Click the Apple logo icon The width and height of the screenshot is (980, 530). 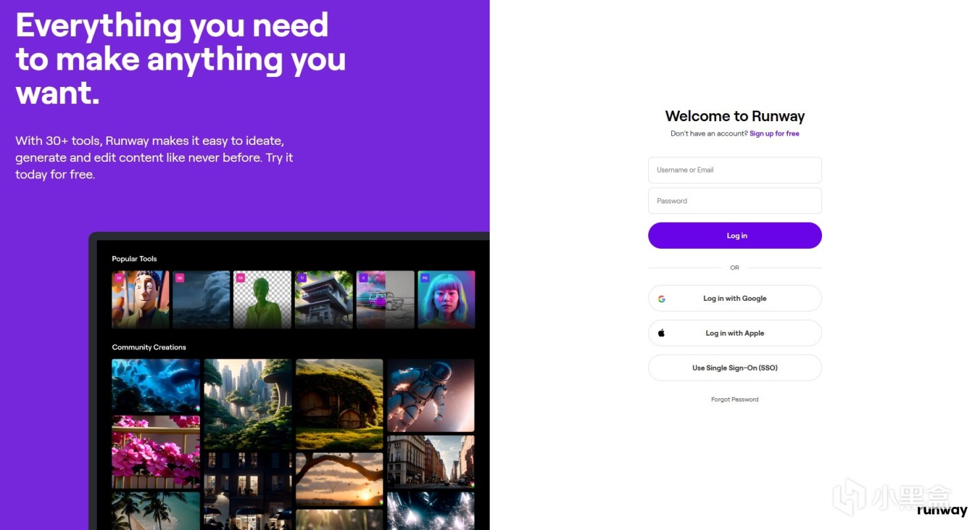coord(661,333)
